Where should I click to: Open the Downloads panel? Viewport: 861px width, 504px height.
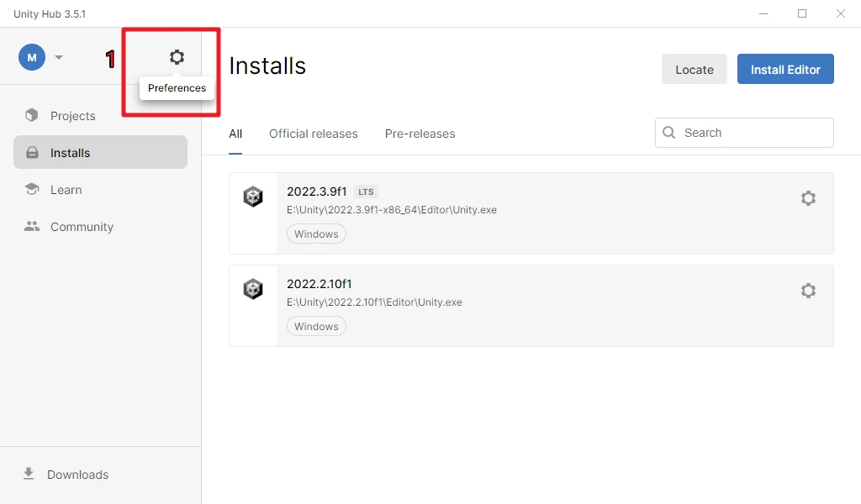pos(66,475)
